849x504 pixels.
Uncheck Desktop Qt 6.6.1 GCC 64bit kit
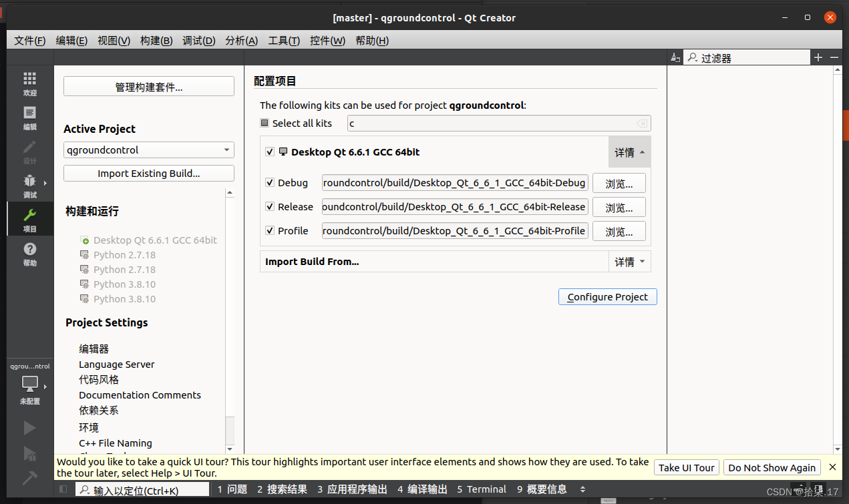[x=270, y=152]
